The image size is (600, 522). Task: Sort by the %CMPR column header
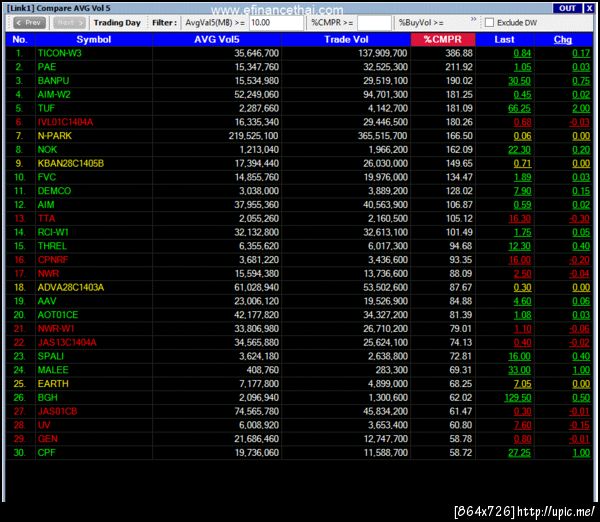coord(443,39)
